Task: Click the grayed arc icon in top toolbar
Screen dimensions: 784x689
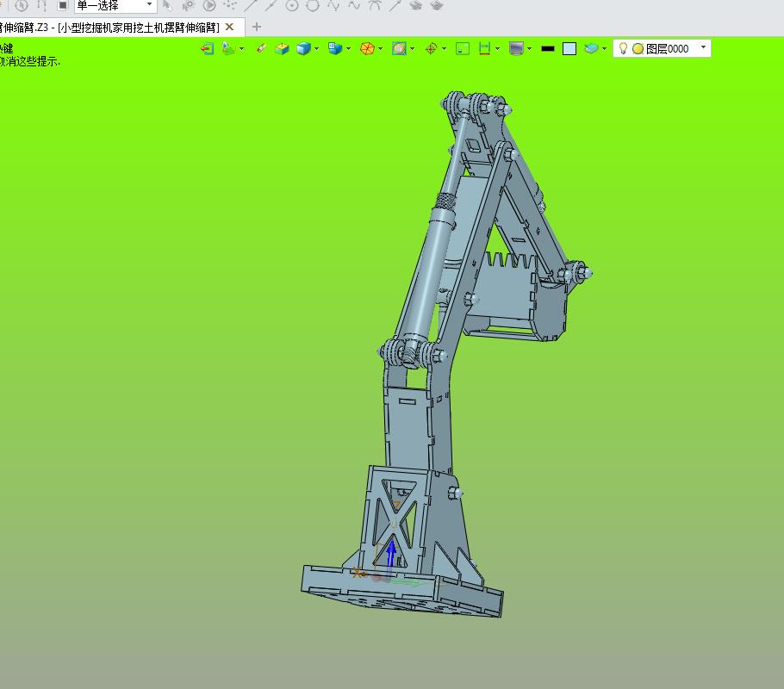Action: pos(375,6)
